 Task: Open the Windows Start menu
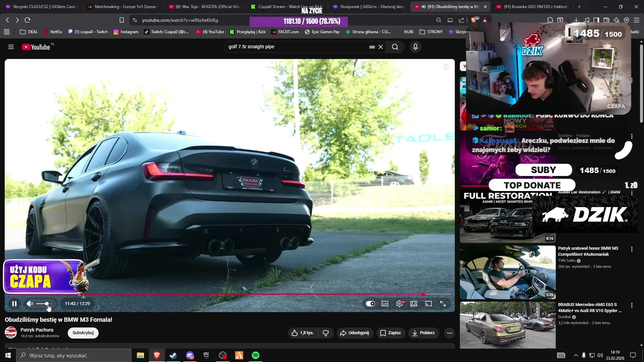(8, 355)
